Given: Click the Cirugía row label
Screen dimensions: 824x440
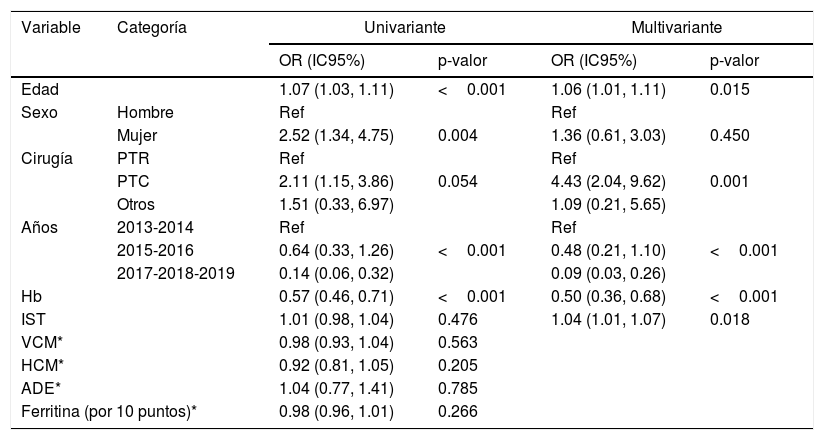Looking at the screenshot, I should (46, 158).
